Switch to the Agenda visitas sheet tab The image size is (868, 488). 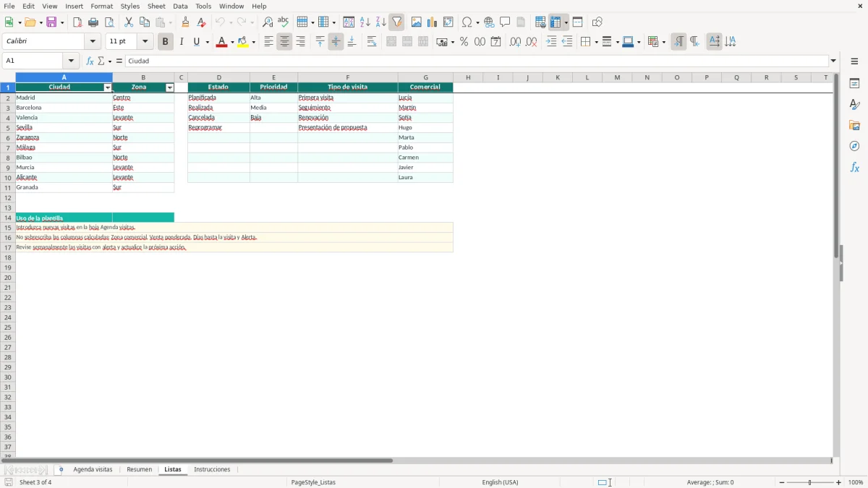(93, 470)
